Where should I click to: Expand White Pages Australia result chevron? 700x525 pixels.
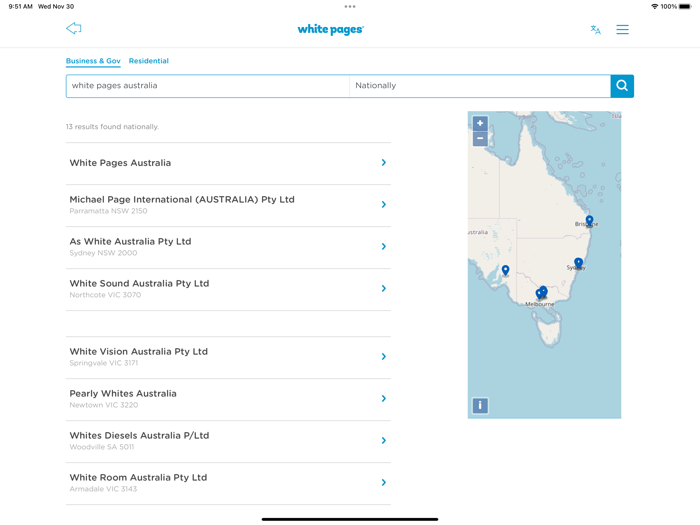click(383, 162)
